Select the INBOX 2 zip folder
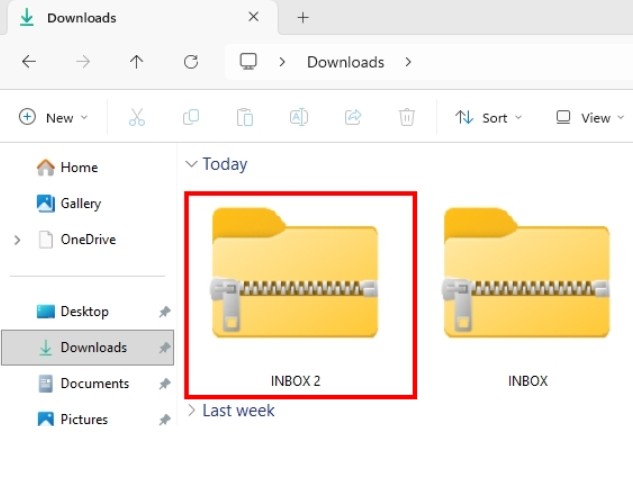The image size is (633, 502). click(295, 295)
